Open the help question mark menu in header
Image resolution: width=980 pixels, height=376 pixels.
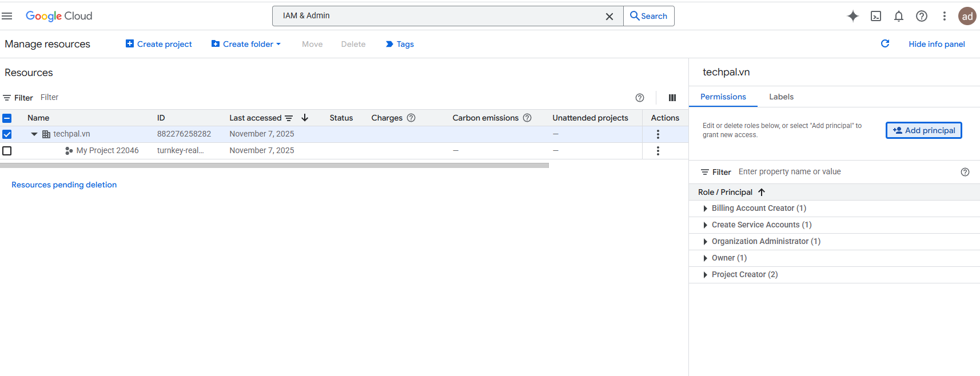[x=921, y=16]
